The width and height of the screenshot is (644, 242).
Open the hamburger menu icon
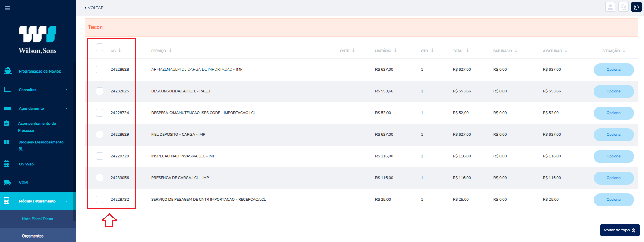click(7, 8)
